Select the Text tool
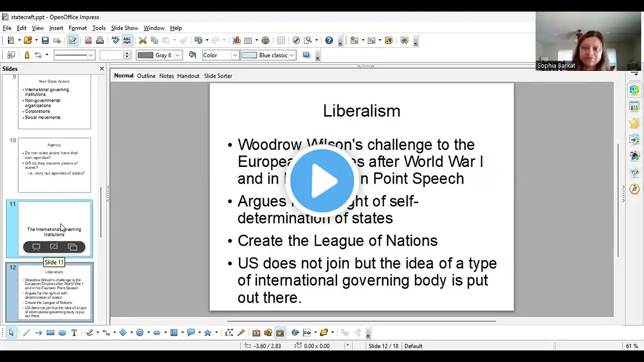 [x=74, y=332]
